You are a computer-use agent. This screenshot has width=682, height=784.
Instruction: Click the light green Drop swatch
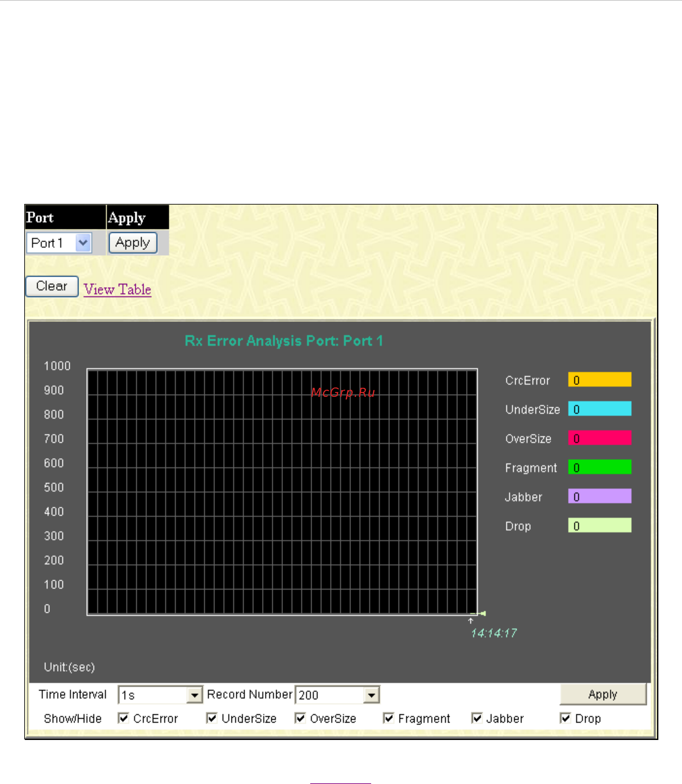(x=599, y=525)
